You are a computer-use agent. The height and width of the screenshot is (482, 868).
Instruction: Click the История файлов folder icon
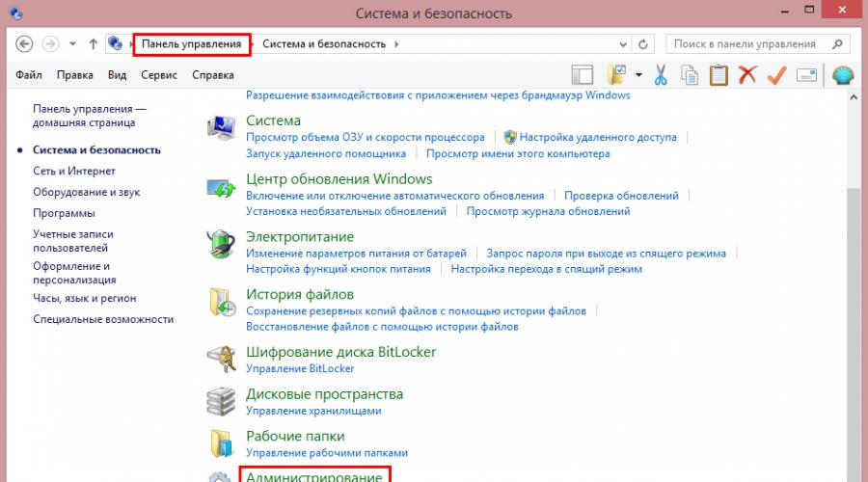(x=222, y=302)
